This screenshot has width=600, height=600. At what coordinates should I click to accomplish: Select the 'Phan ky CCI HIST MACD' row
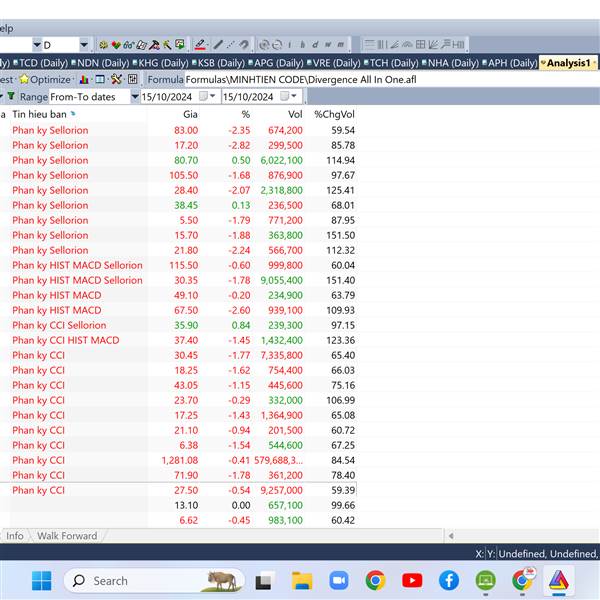click(x=178, y=340)
